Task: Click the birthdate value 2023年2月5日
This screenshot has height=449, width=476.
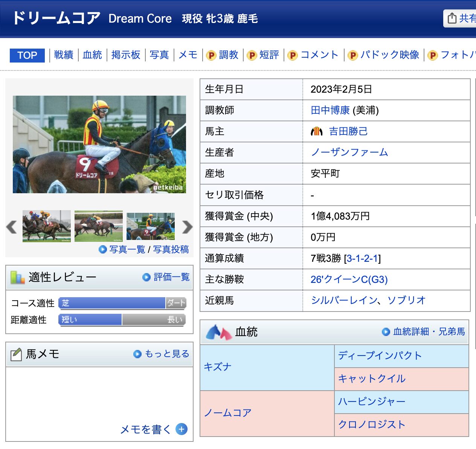Action: coord(341,89)
